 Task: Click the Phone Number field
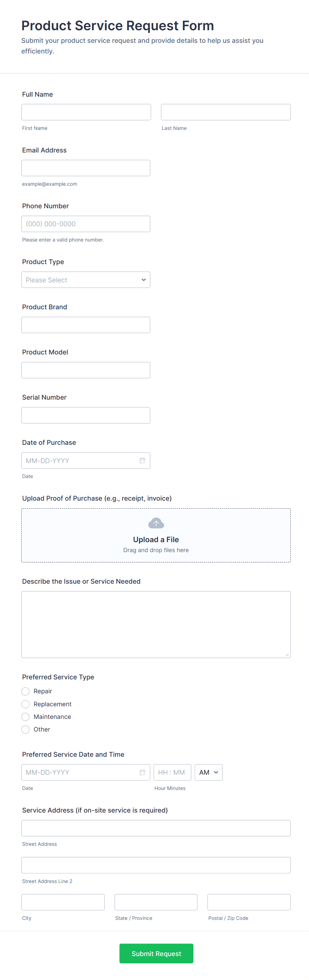coord(86,224)
